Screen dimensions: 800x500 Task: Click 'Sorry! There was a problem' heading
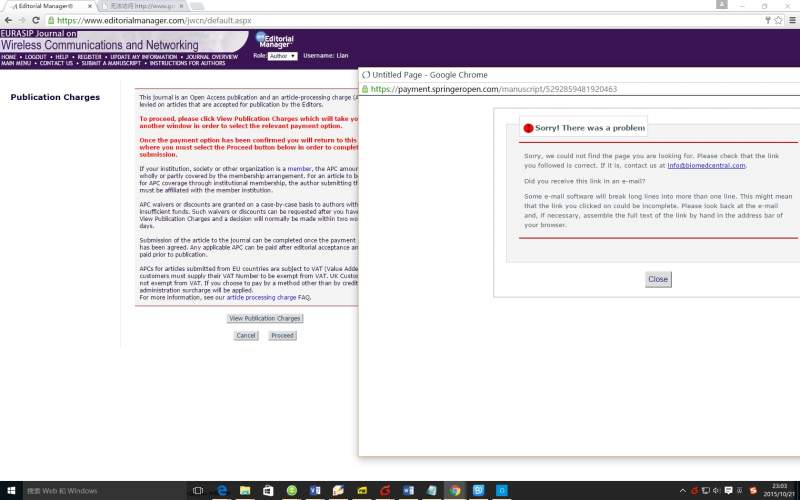(590, 128)
